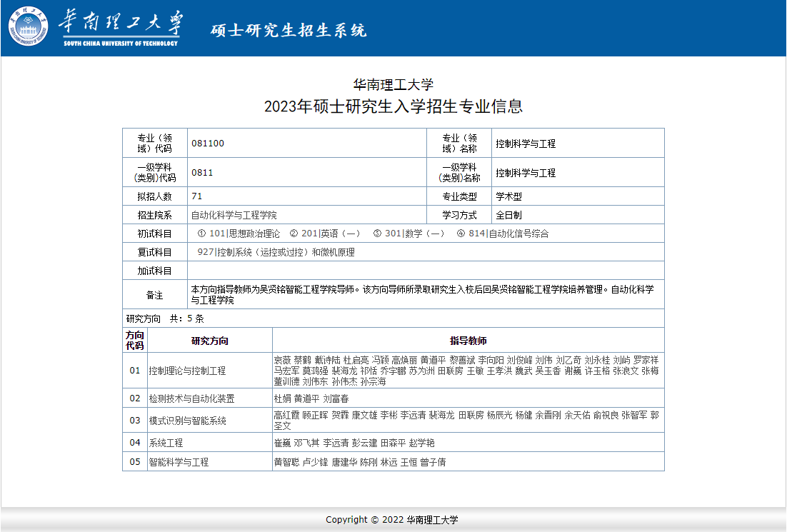Click the advisor list for direction 01
This screenshot has height=532, width=787.
tap(466, 371)
